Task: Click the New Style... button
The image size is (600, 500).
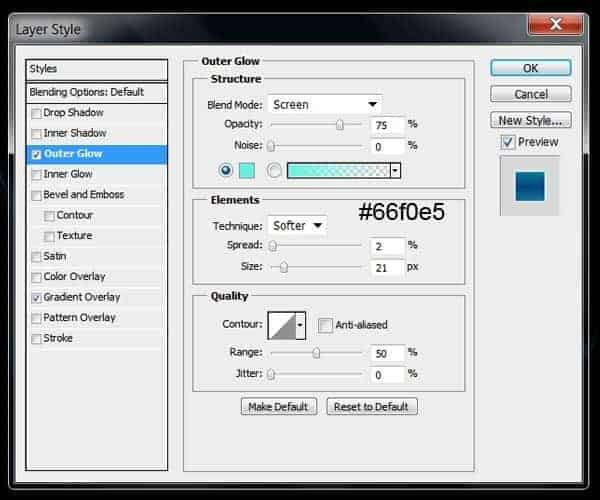Action: click(x=531, y=120)
